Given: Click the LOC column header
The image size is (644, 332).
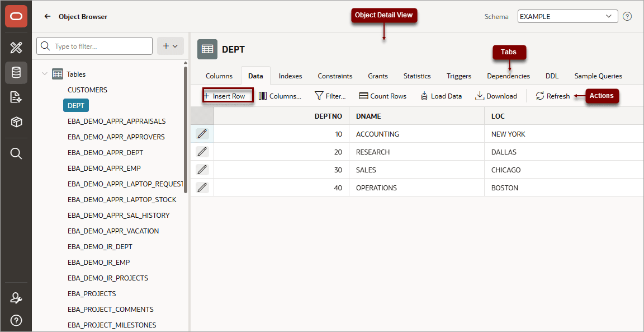Looking at the screenshot, I should pyautogui.click(x=564, y=116).
